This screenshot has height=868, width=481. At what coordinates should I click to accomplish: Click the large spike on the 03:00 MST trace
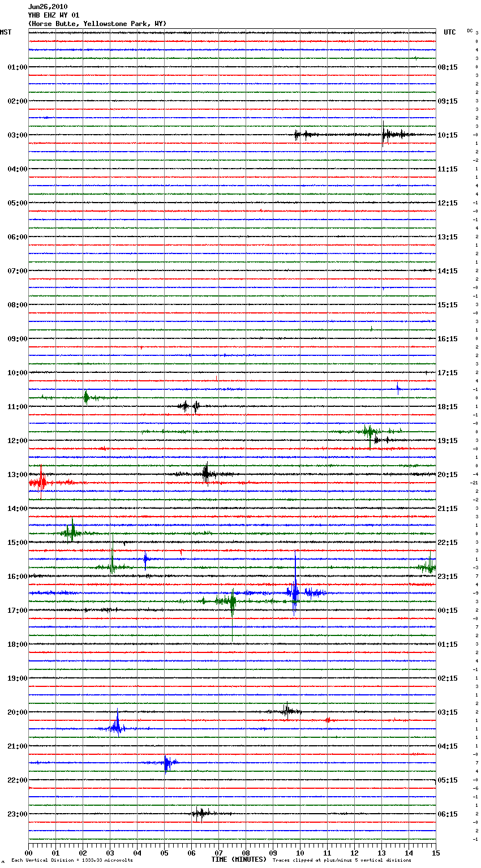383,134
